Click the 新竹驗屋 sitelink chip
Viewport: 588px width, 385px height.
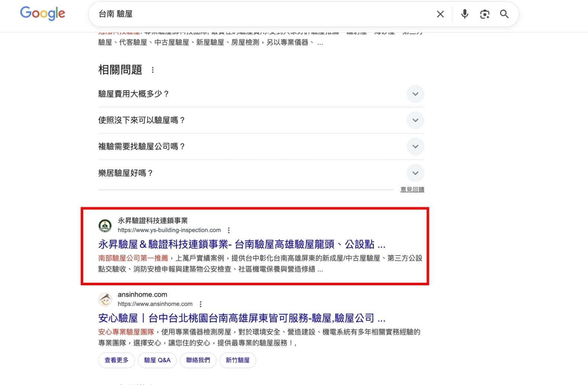pos(238,360)
